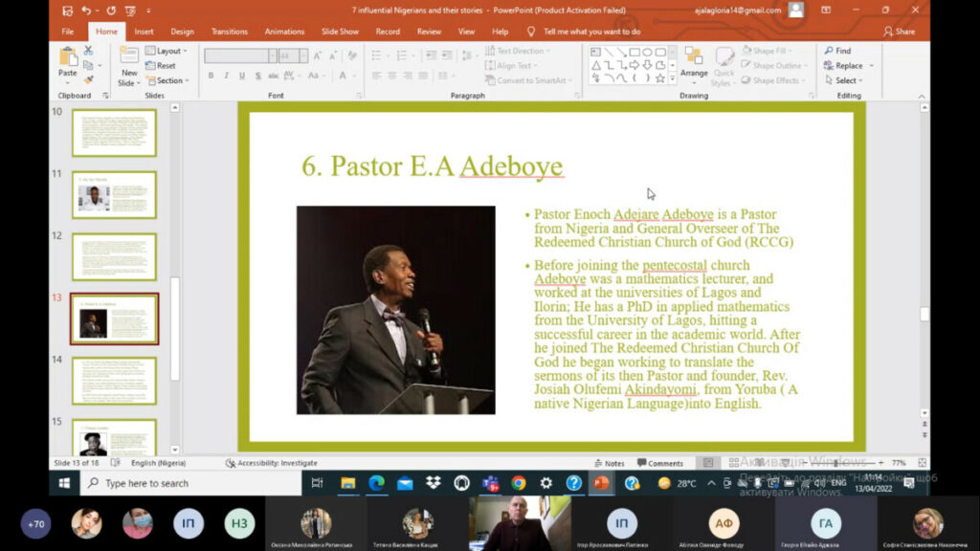Select the Cut scissors icon

point(88,51)
